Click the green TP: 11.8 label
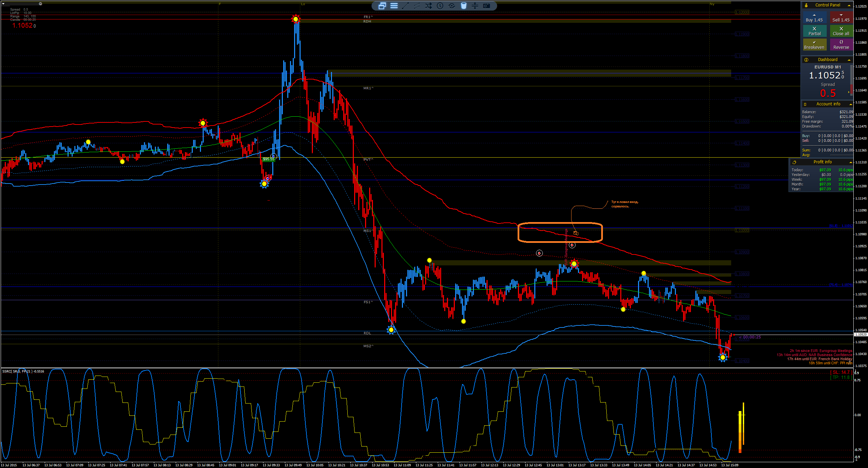 (841, 377)
